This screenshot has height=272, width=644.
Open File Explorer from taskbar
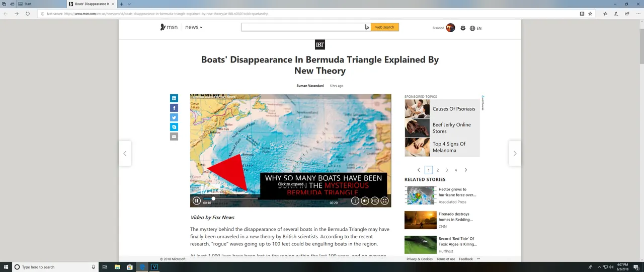[x=117, y=267]
